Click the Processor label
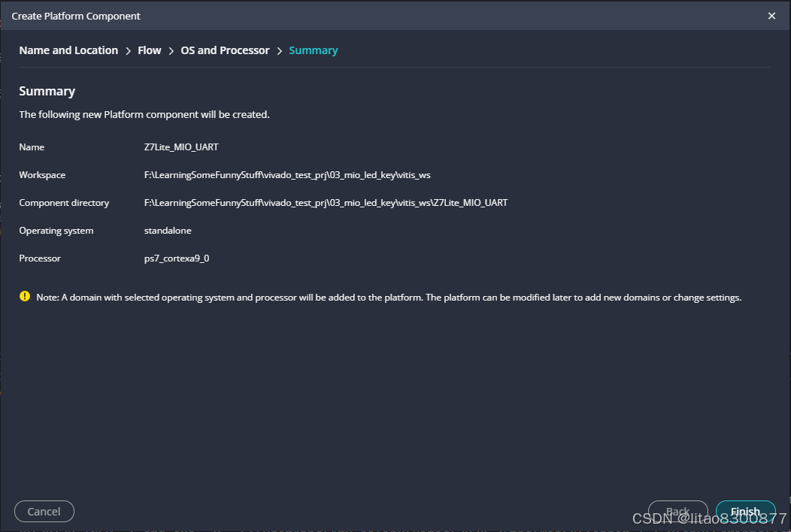This screenshot has width=791, height=532. click(40, 258)
